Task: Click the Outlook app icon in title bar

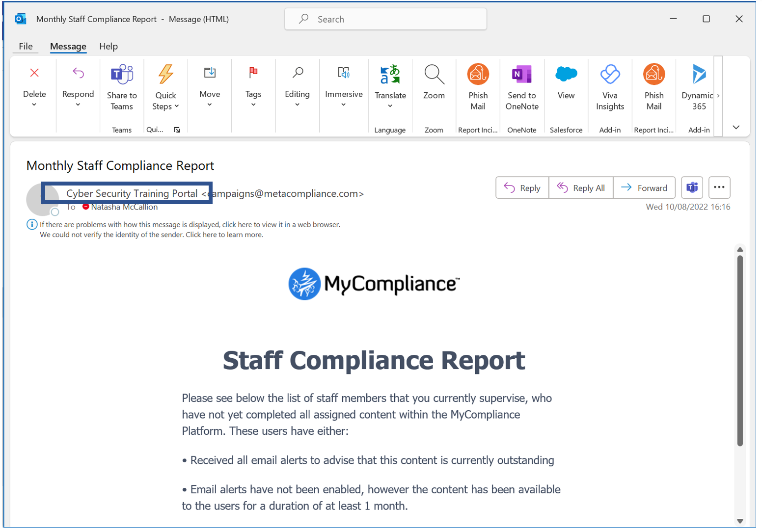Action: [21, 19]
